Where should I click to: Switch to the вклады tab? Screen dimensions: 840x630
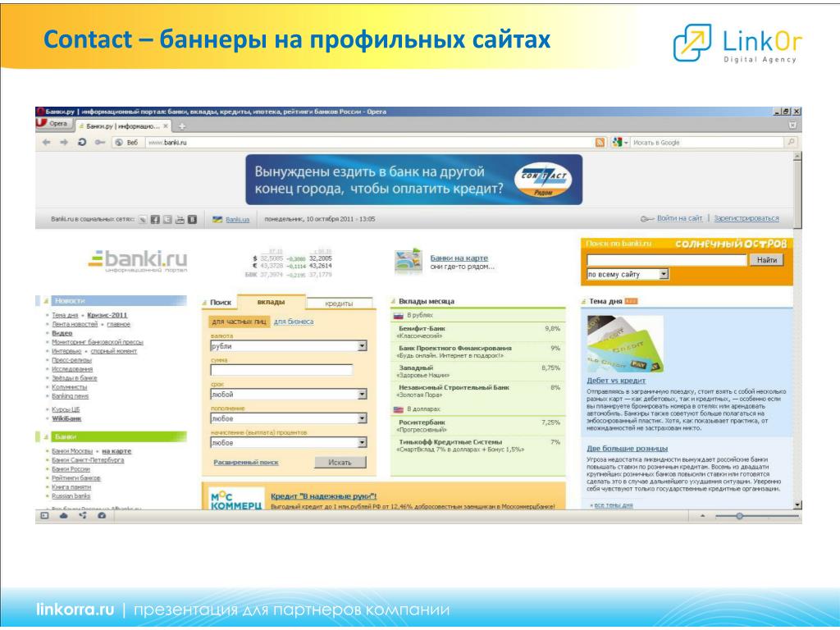[271, 302]
